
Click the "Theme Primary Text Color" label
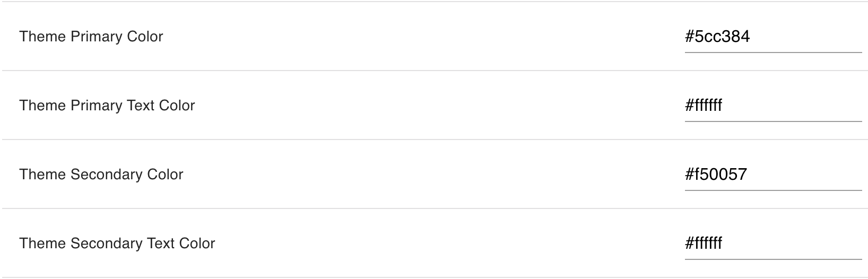click(107, 106)
